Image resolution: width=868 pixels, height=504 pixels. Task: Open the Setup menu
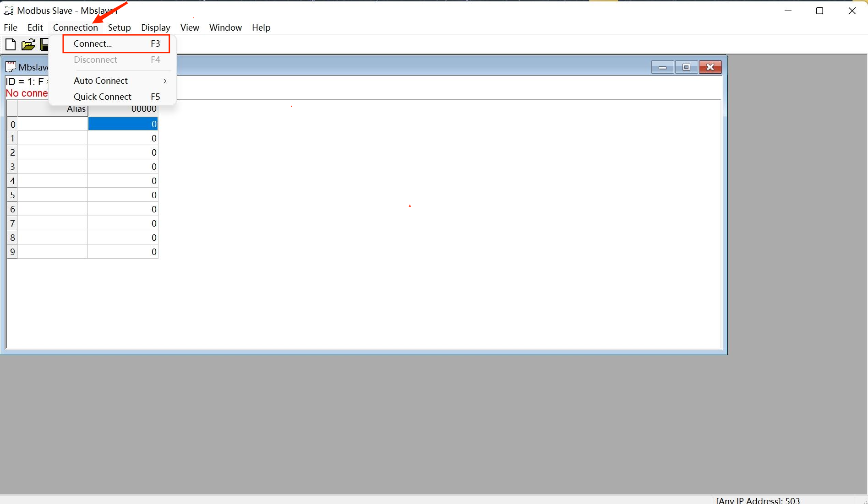[x=120, y=27]
